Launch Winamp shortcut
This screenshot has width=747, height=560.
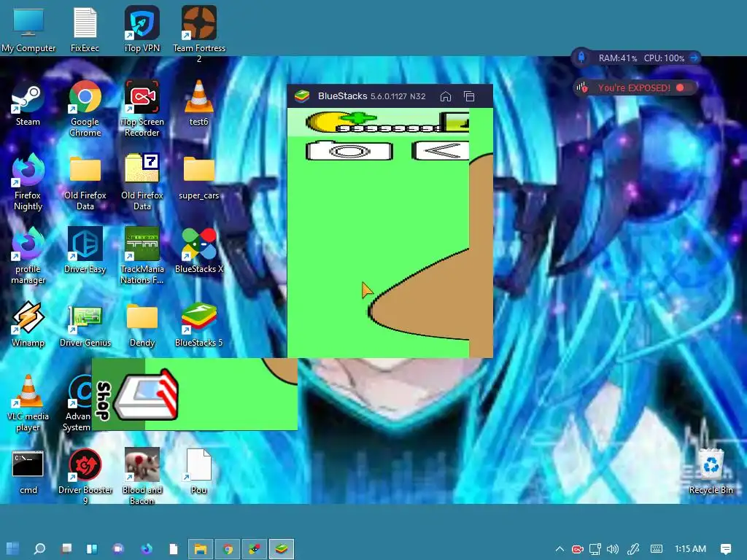(x=28, y=324)
